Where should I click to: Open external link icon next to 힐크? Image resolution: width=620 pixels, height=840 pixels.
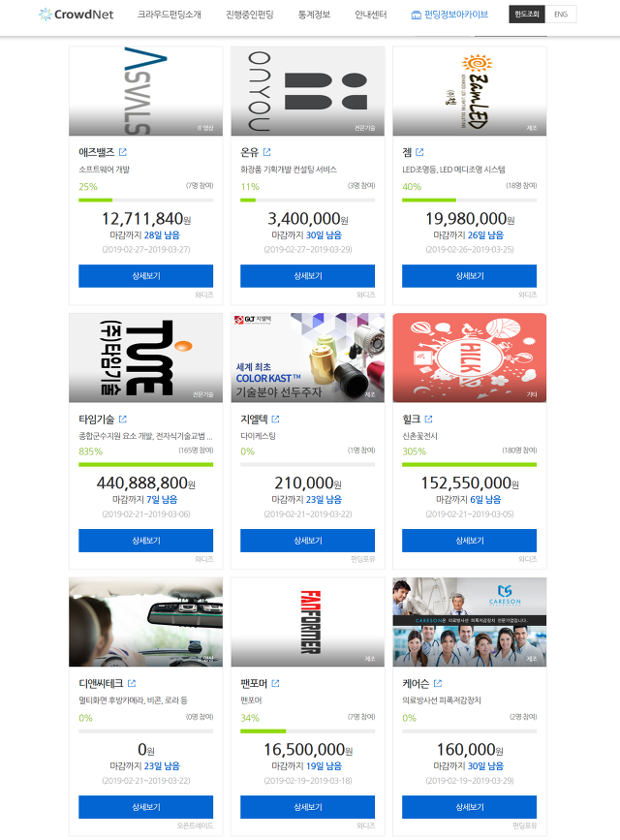point(428,419)
